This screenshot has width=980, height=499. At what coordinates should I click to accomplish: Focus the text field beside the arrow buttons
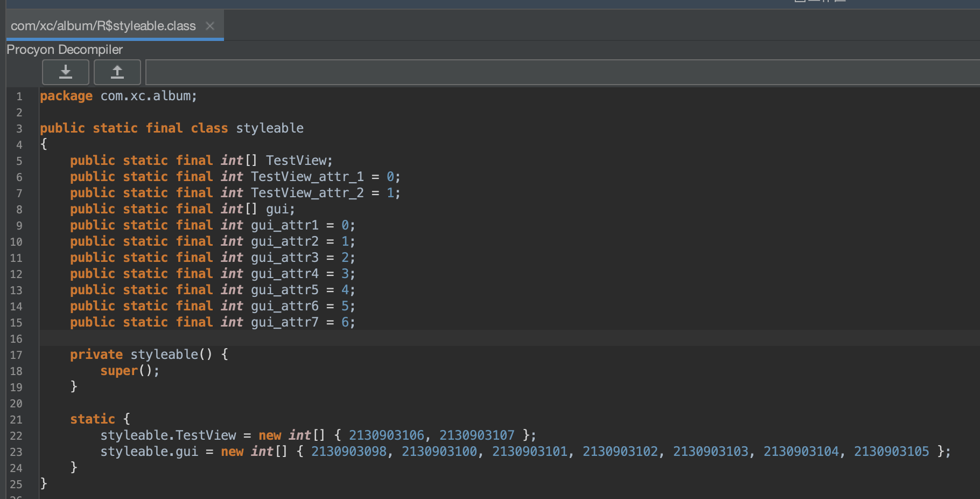click(x=560, y=72)
